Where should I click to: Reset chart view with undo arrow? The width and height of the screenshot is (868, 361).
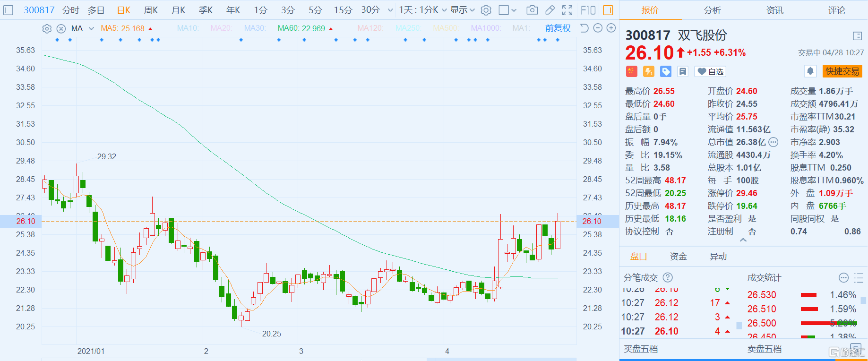584,28
